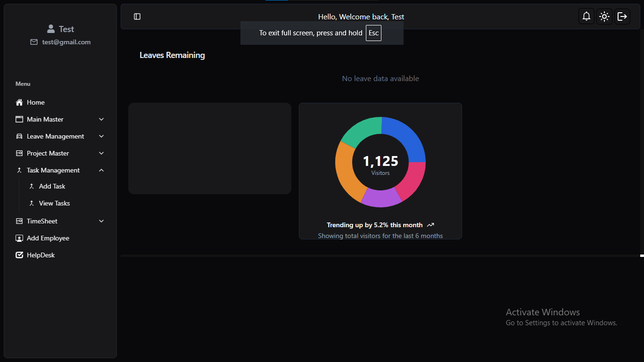Go to Home in the menu

[x=36, y=102]
